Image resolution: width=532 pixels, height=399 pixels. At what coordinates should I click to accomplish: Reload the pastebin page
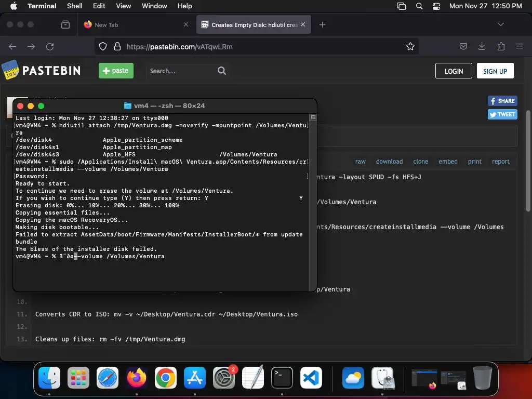coord(50,46)
